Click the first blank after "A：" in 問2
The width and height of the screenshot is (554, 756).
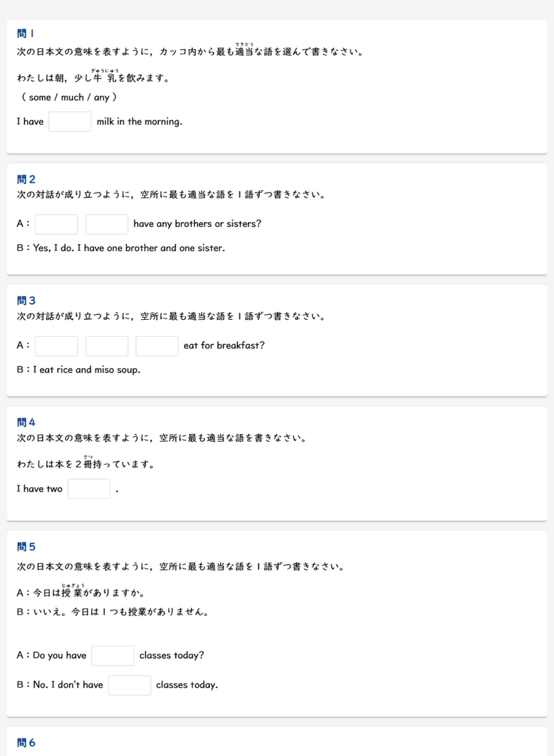(56, 224)
